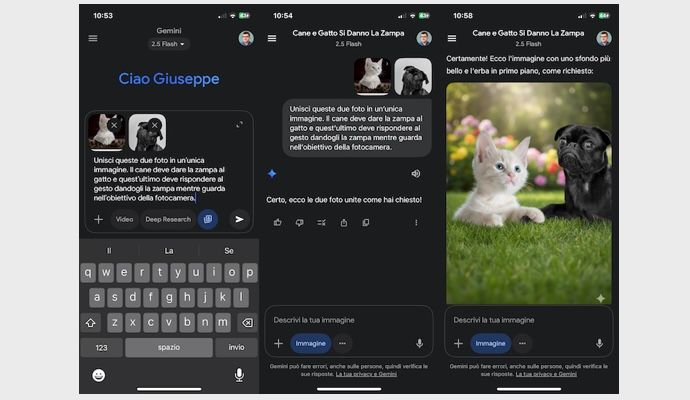
Task: Copy the response using the copy icon
Action: coord(366,223)
